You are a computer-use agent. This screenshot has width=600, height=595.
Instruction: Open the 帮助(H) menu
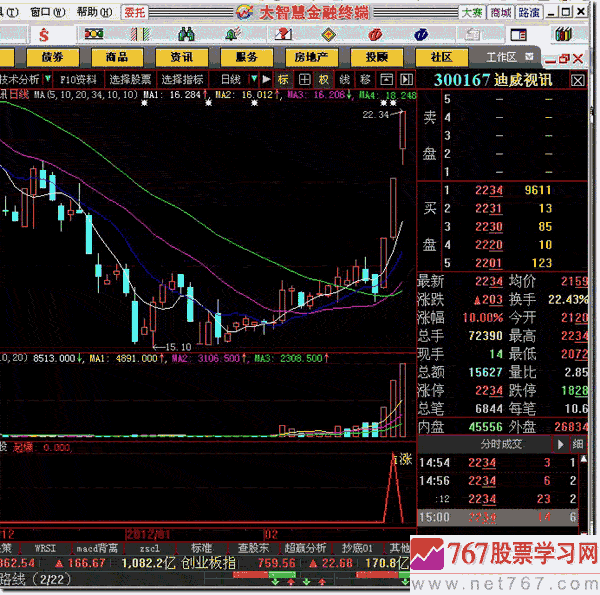point(94,13)
